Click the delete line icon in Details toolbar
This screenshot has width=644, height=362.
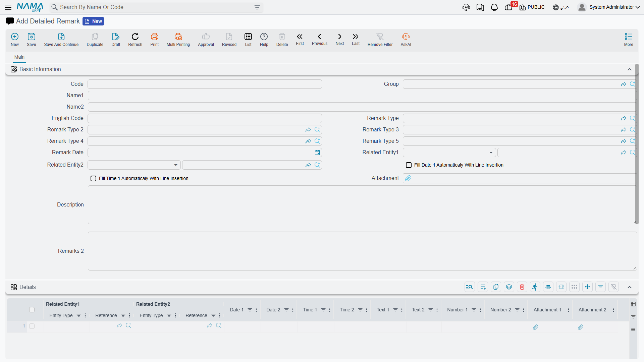522,287
